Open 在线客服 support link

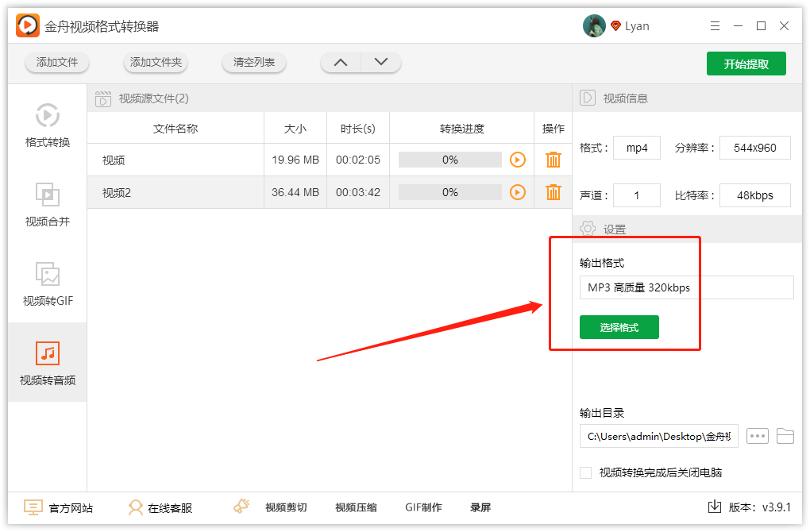coord(160,507)
